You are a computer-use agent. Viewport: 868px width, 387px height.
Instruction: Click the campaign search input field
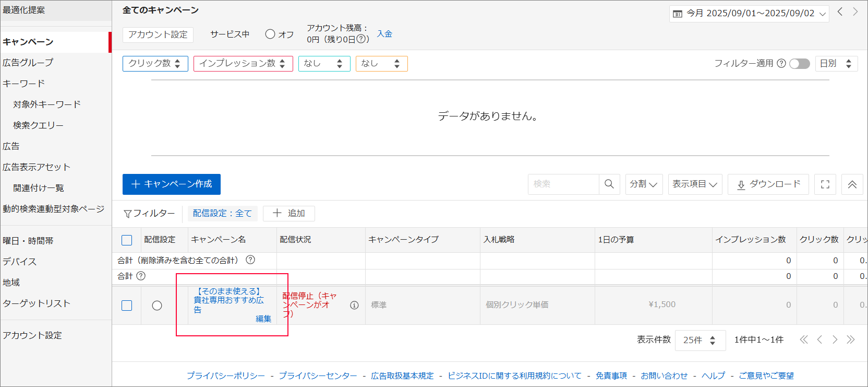click(563, 184)
